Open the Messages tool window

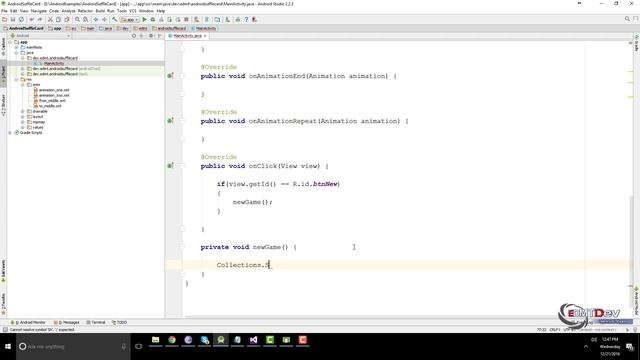point(67,322)
